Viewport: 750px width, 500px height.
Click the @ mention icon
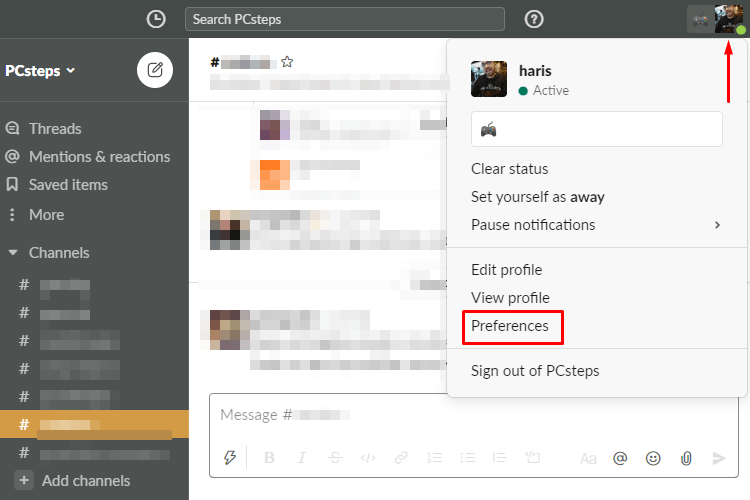(x=620, y=458)
